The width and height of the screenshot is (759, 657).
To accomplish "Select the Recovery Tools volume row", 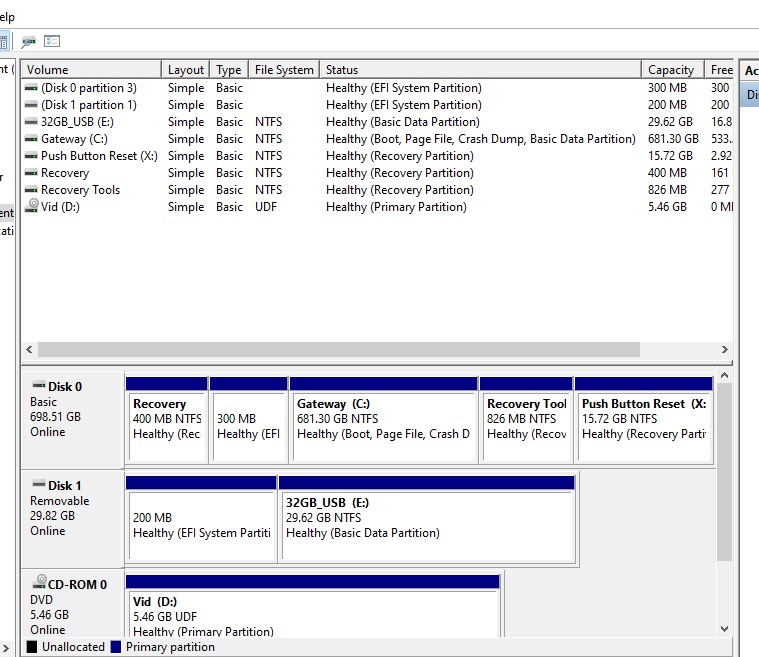I will coord(377,190).
